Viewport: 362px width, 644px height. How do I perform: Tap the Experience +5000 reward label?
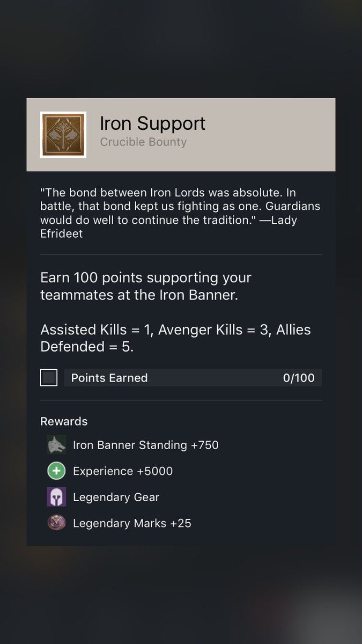[123, 471]
